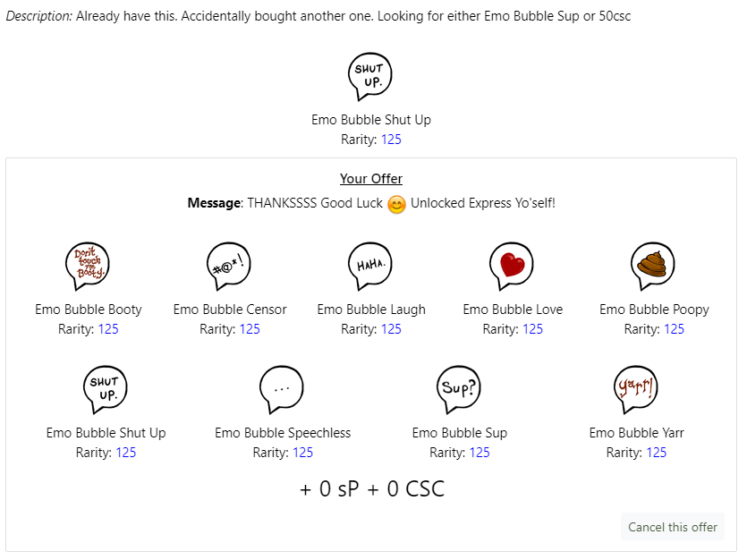Viewport: 747px width, 560px height.
Task: Click the top Emo Bubble Shut Up icon
Action: pyautogui.click(x=370, y=76)
